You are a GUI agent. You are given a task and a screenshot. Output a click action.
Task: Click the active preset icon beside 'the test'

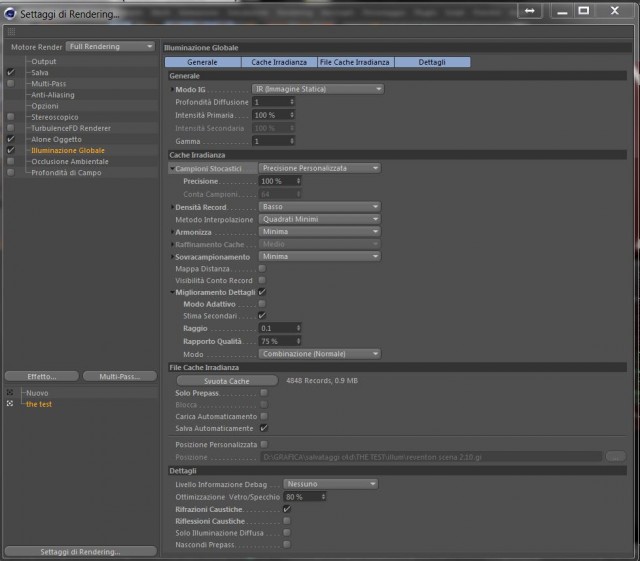click(10, 403)
